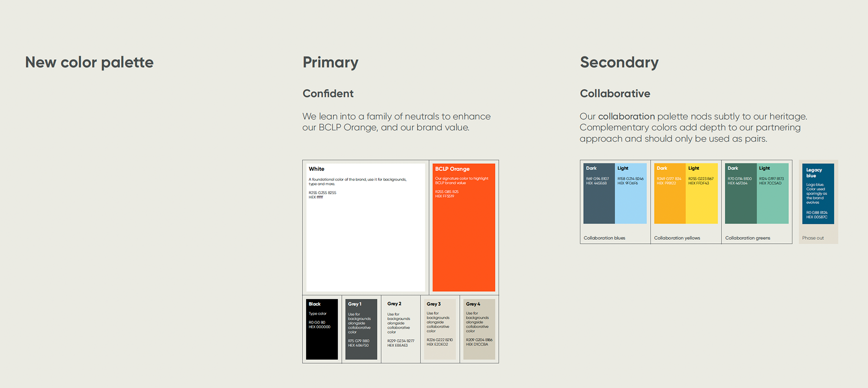The width and height of the screenshot is (868, 388).
Task: Click the "HEX 4B4F50" value
Action: [359, 345]
